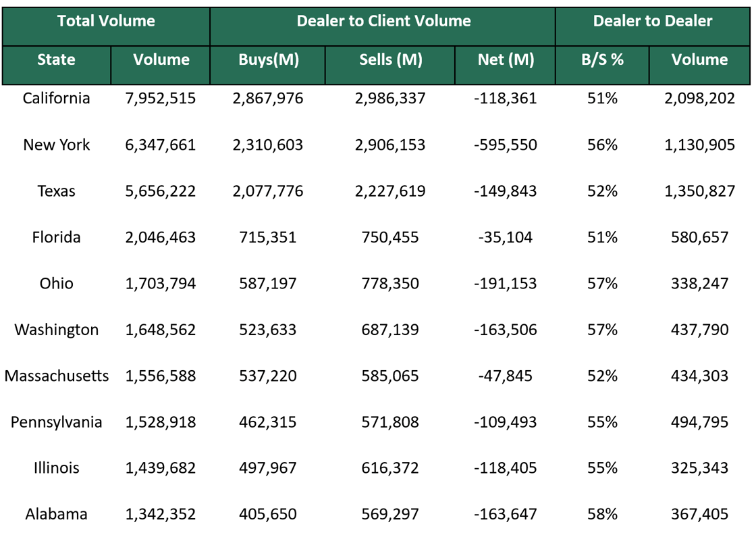This screenshot has width=756, height=535.
Task: Click Washington dealer volume 437,790
Action: (x=699, y=330)
